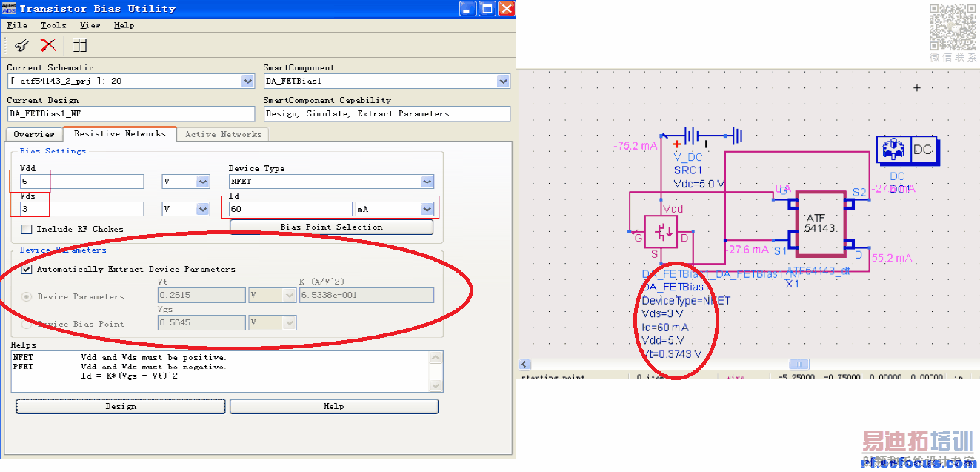Open the SmartComponent dropdown list
This screenshot has width=980, height=472.
pos(504,82)
